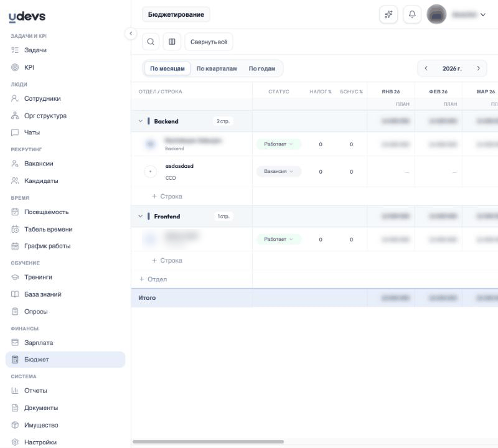Switch to the По кварталам view

217,68
